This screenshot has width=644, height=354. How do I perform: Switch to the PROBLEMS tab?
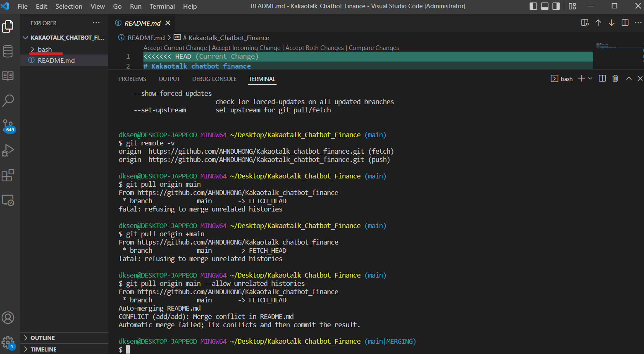coord(132,79)
